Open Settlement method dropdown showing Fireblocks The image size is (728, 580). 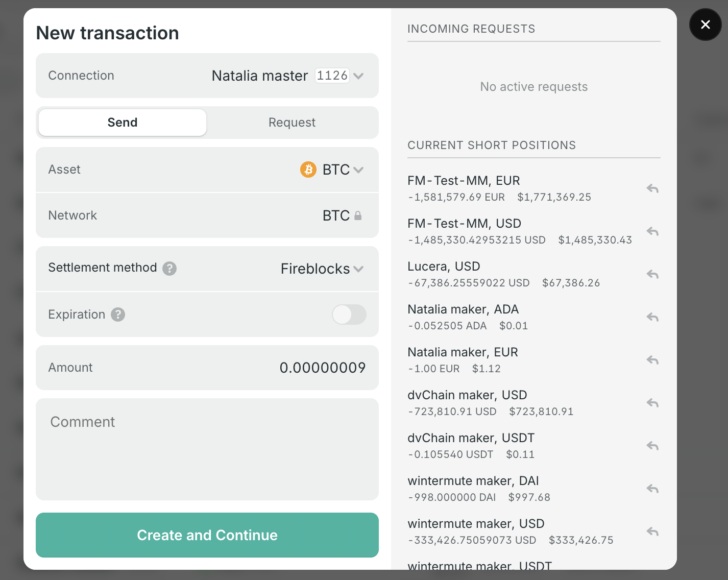click(x=322, y=269)
